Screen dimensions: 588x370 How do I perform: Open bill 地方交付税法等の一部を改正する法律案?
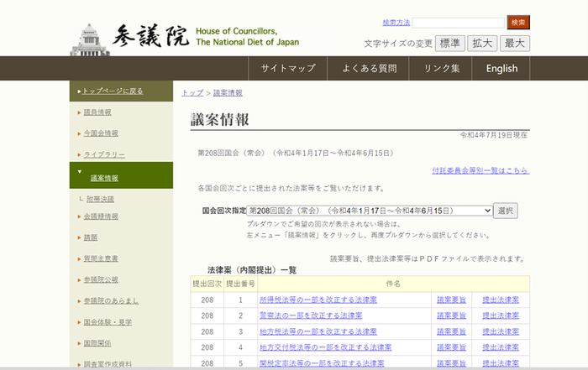[326, 347]
